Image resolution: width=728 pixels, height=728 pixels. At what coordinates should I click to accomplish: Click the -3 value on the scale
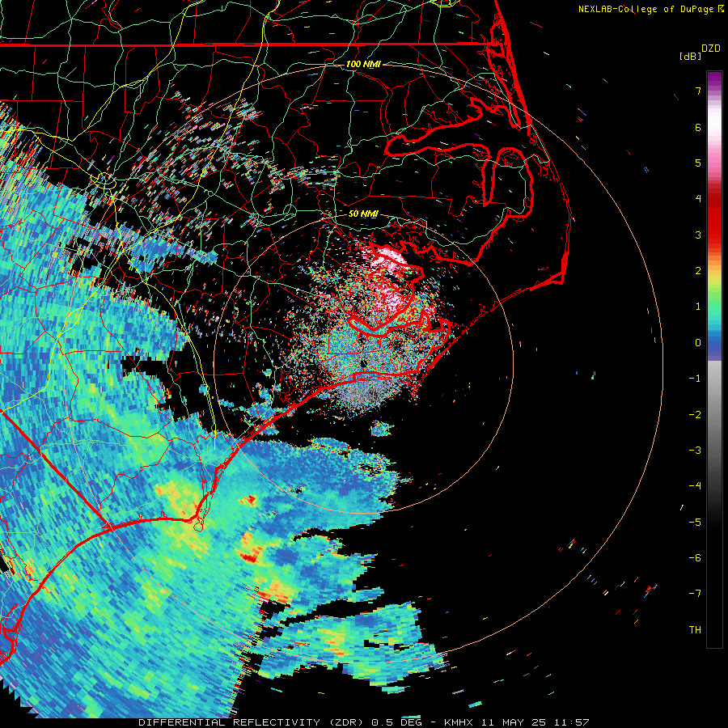click(695, 451)
